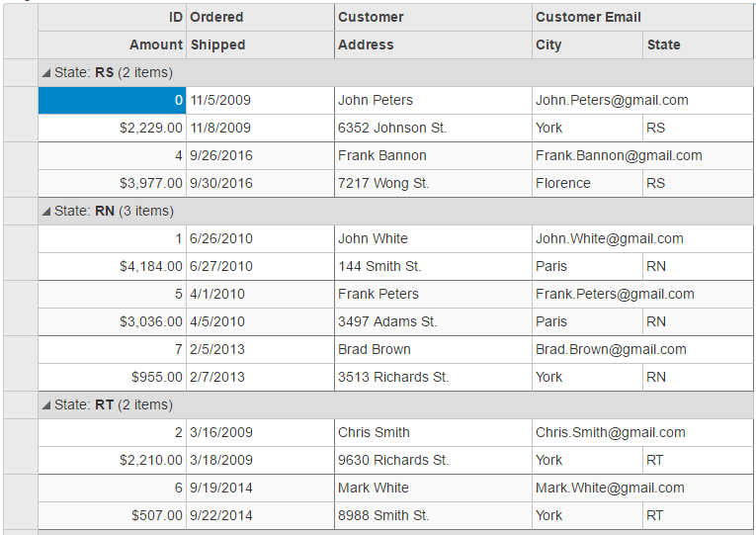Select row header for Brad Brown record

pyautogui.click(x=21, y=363)
